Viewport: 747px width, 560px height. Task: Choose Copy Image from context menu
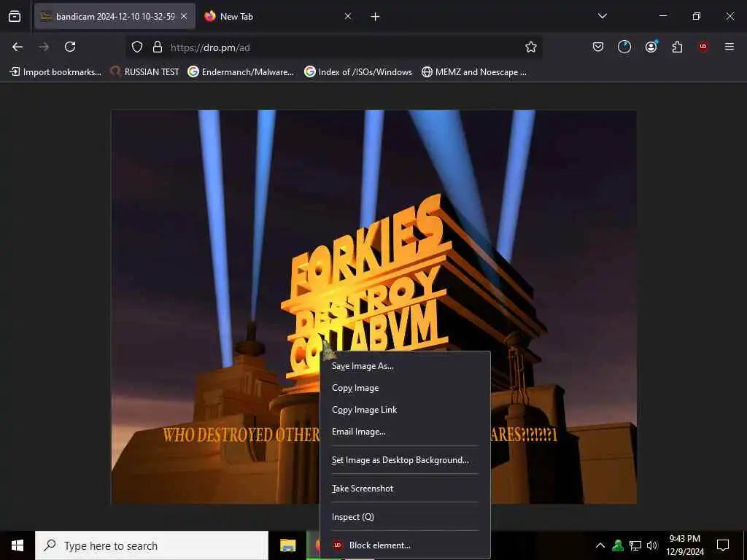[405, 388]
